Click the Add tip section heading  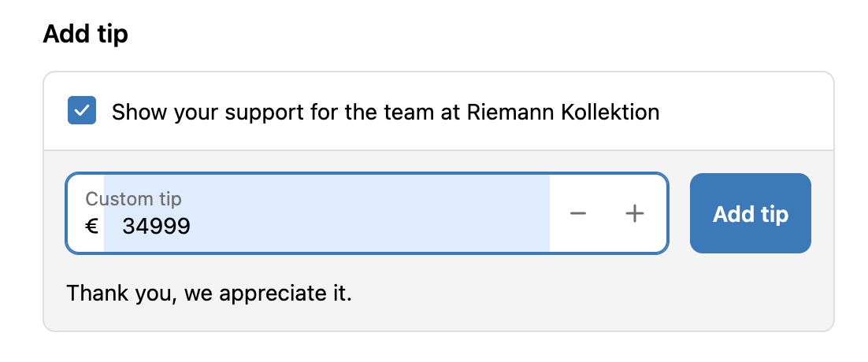[85, 35]
